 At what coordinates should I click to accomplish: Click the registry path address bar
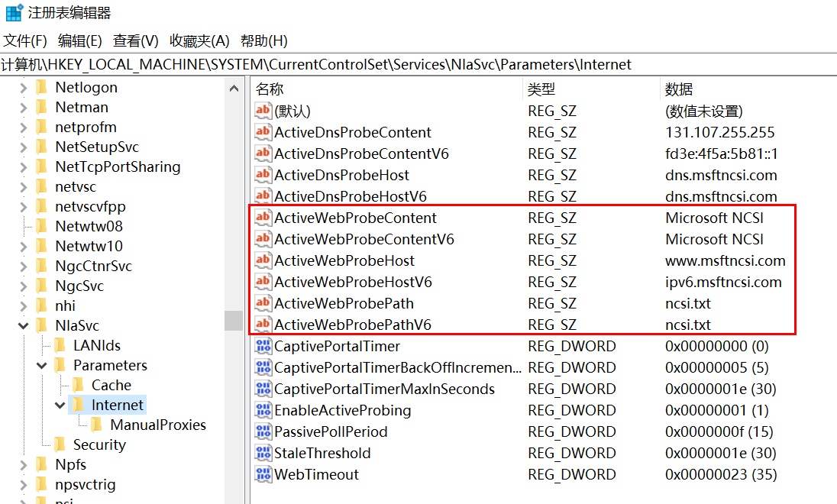419,65
